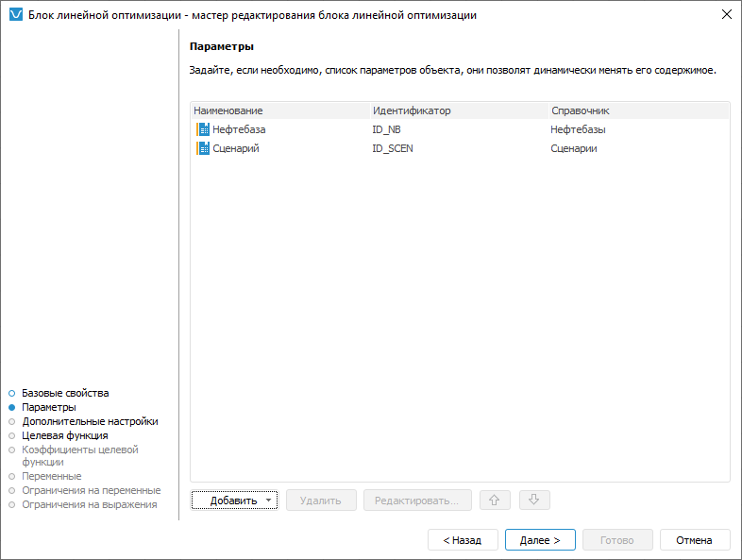Click the Готово button
Image resolution: width=742 pixels, height=560 pixels.
point(617,540)
